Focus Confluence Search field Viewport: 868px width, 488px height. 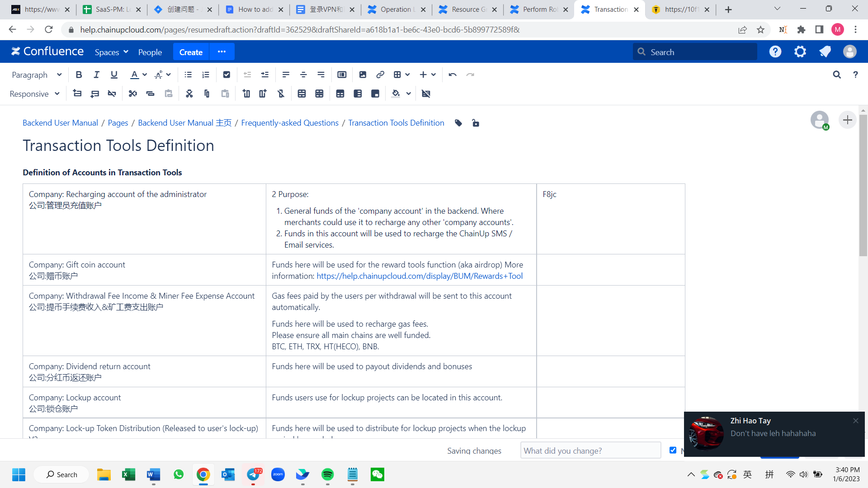coord(695,52)
